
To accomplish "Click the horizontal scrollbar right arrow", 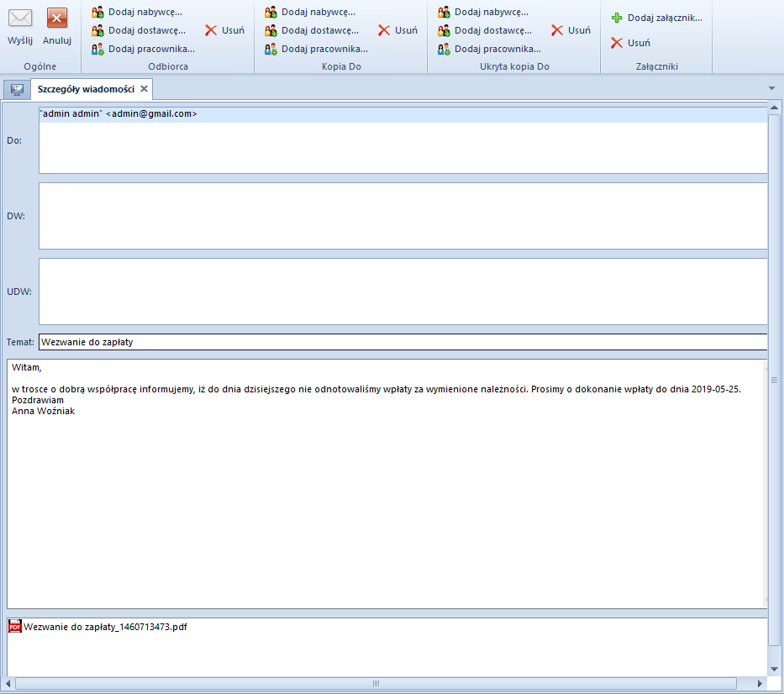I will click(x=760, y=683).
